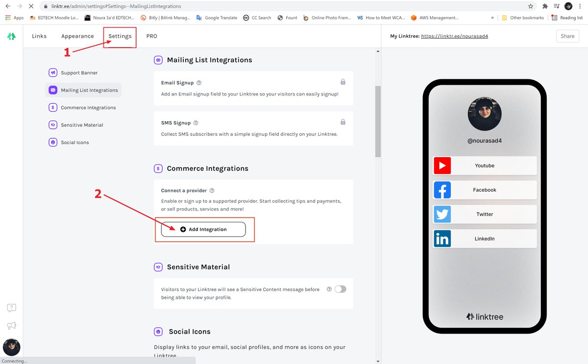Open the help question-mark icon in left rail

pyautogui.click(x=12, y=308)
